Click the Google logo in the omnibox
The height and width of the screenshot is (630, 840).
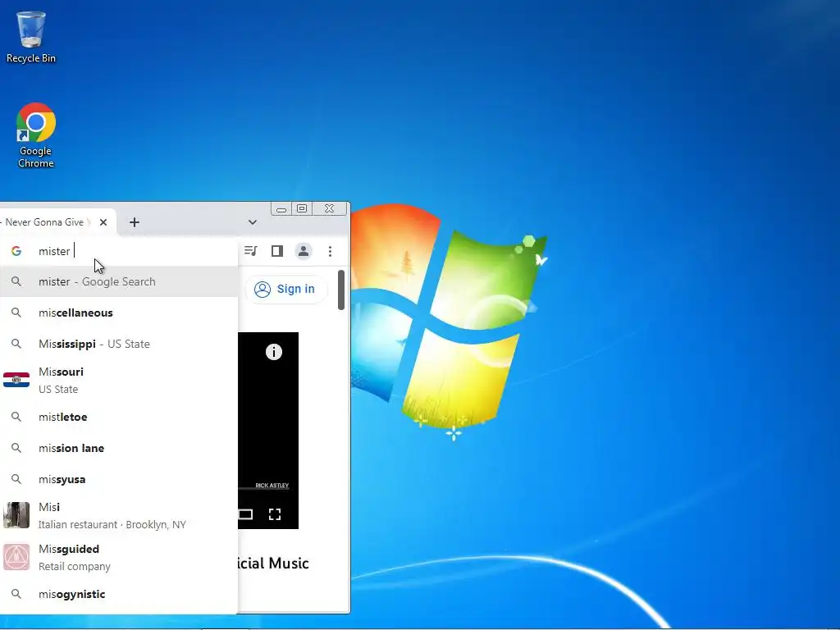point(16,251)
